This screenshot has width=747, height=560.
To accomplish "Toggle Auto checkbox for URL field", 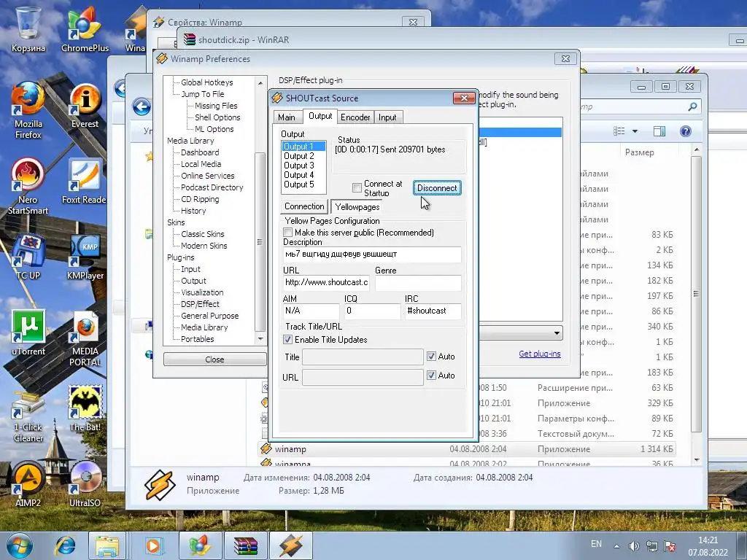I will coord(431,376).
